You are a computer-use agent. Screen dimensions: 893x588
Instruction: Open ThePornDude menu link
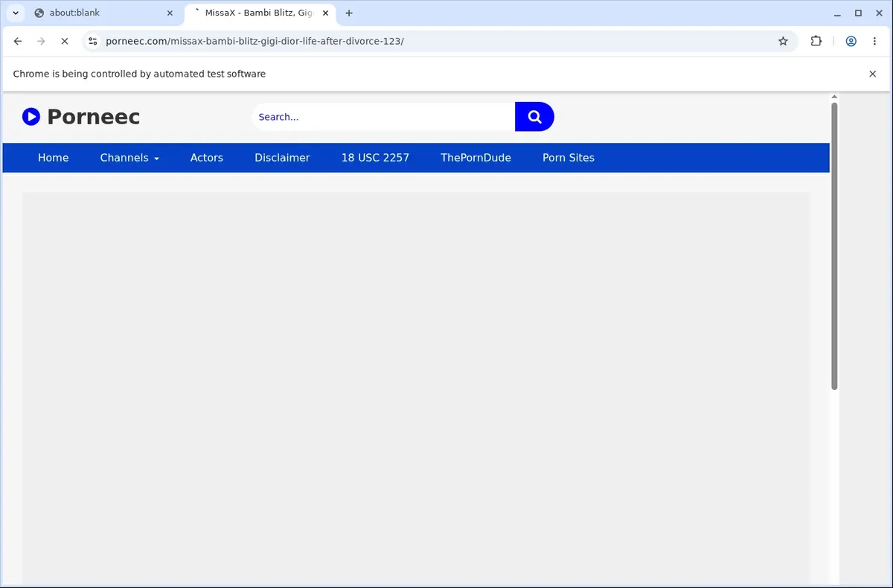(476, 158)
